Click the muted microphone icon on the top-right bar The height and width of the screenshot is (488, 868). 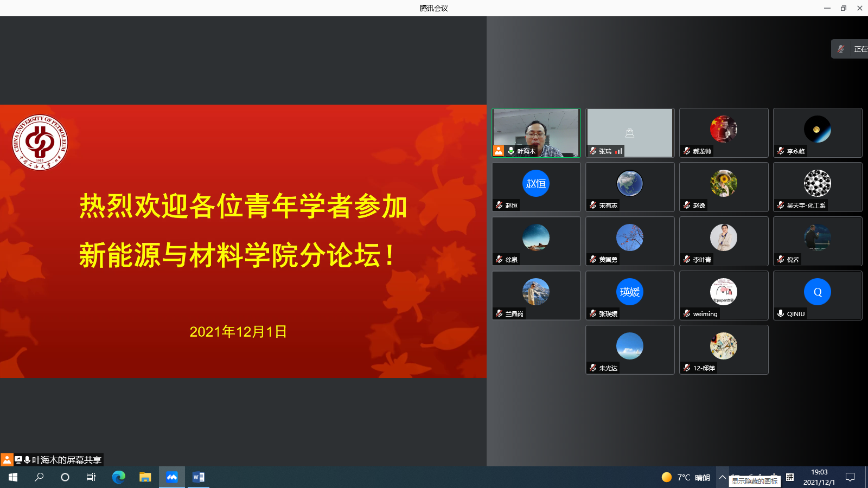coord(841,48)
